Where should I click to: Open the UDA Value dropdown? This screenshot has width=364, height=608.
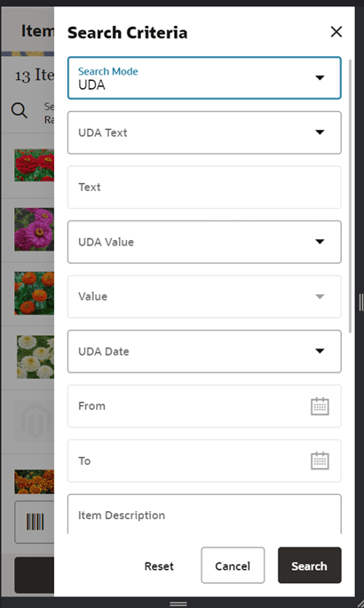(x=204, y=242)
